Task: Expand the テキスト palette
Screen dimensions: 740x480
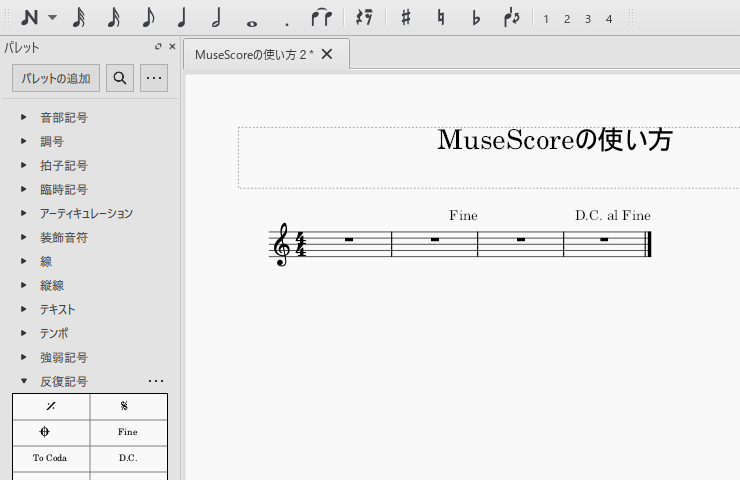Action: click(x=24, y=309)
